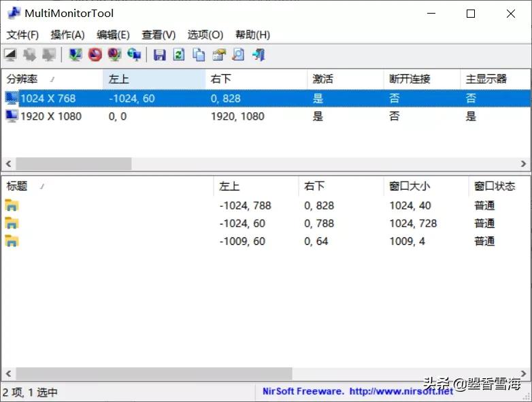Enable selected monitors with green check icon
Viewport: 532px width, 402px height.
[76, 54]
